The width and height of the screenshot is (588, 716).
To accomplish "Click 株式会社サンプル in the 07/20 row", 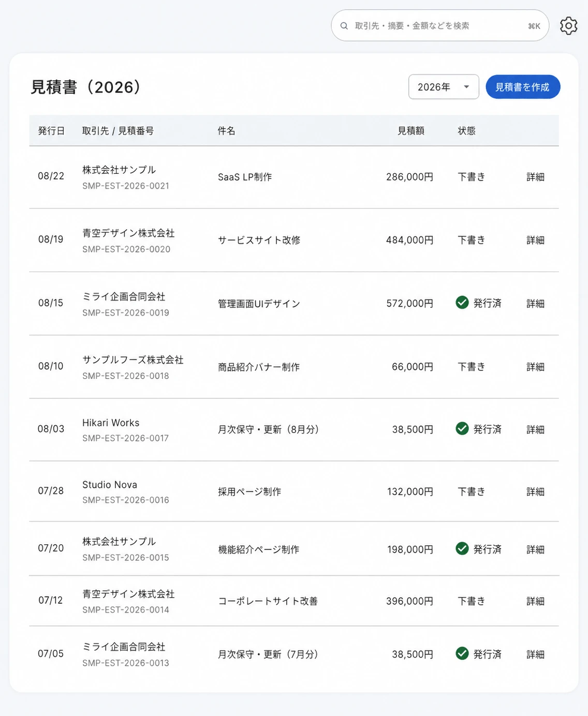I will (119, 541).
